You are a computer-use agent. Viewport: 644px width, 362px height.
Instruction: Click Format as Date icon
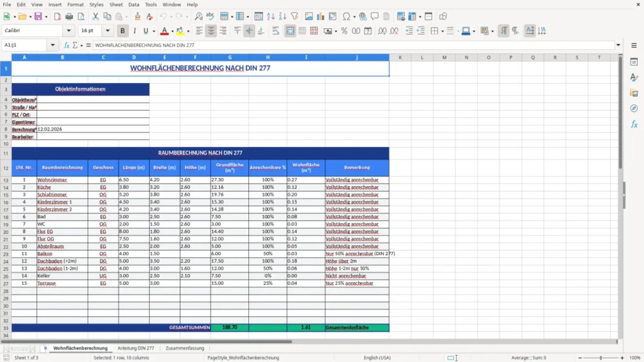click(x=368, y=31)
